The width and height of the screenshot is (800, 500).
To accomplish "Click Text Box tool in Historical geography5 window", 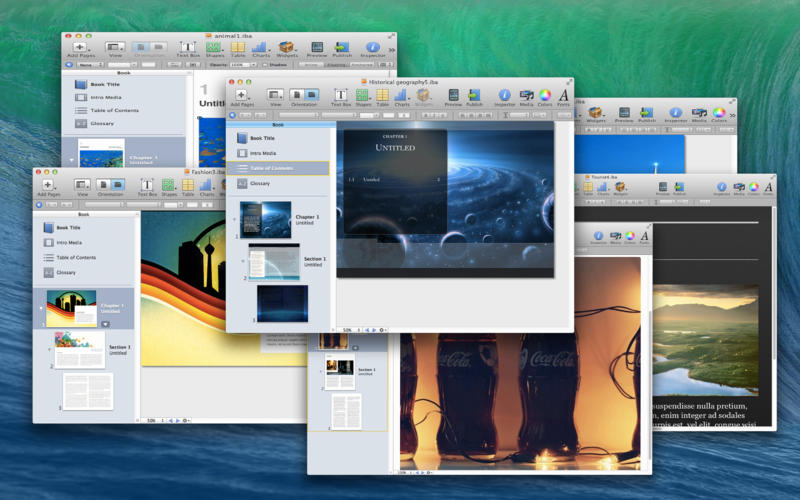I will click(x=341, y=96).
